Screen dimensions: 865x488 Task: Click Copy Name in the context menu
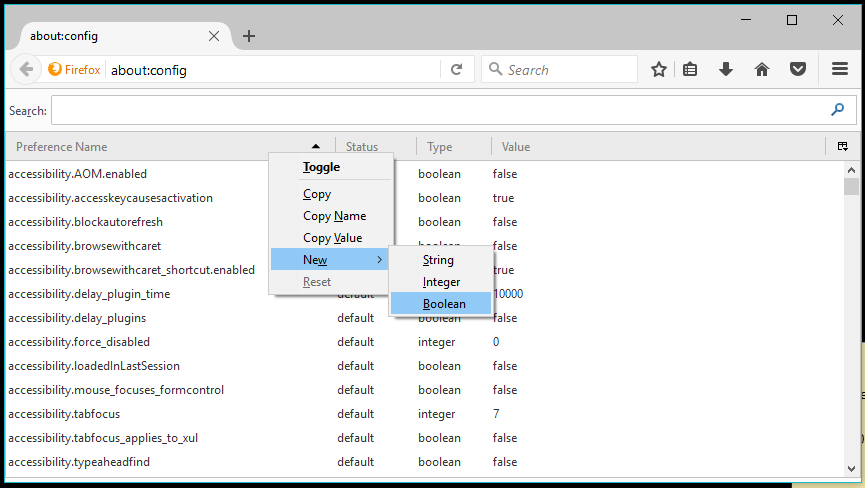(334, 216)
